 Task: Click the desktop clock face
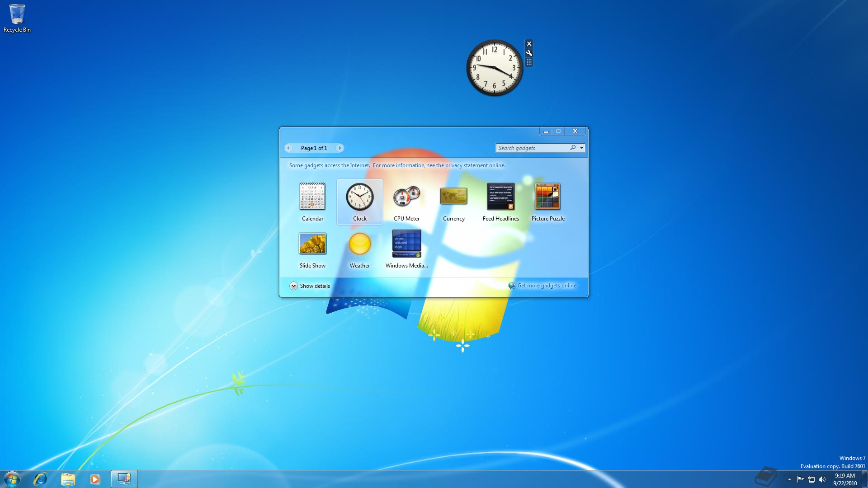pos(495,68)
